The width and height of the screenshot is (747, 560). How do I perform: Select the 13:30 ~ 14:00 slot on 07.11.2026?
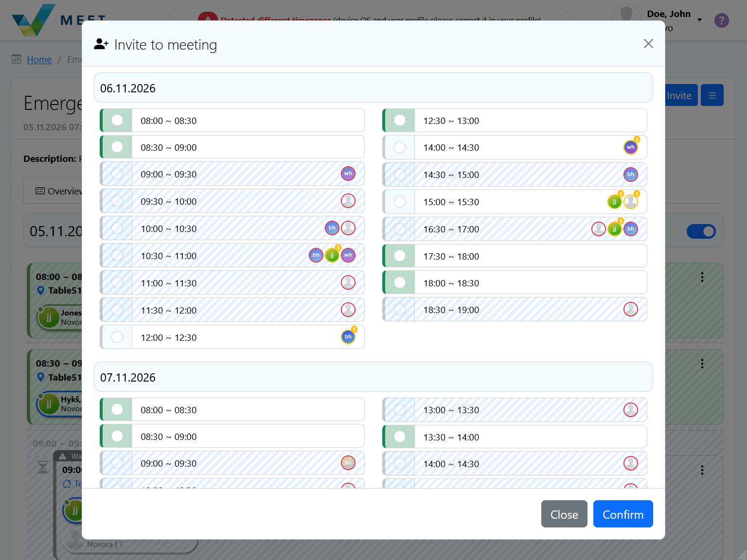coord(400,437)
